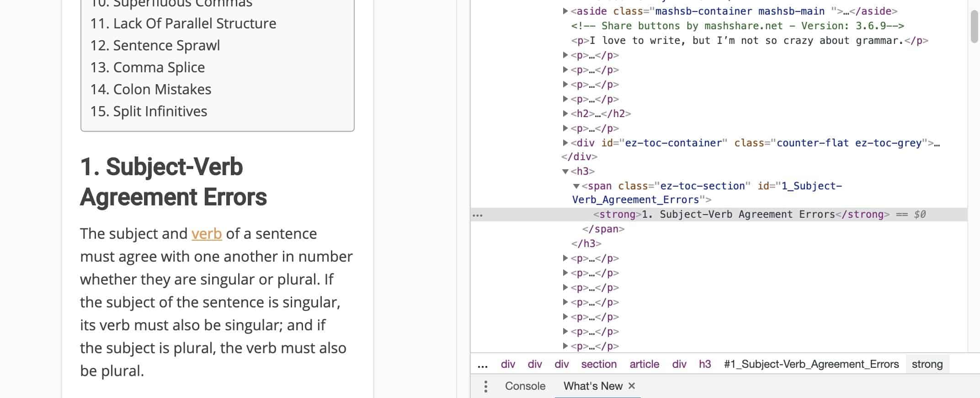The width and height of the screenshot is (980, 398).
Task: Open "13. Comma Splice" contents link
Action: click(148, 68)
